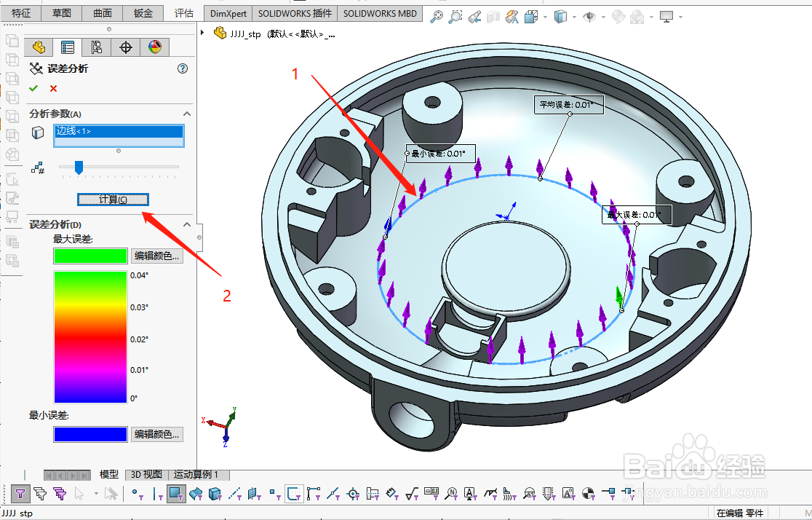The image size is (812, 520).
Task: Click the sample points slider handle
Action: (79, 167)
